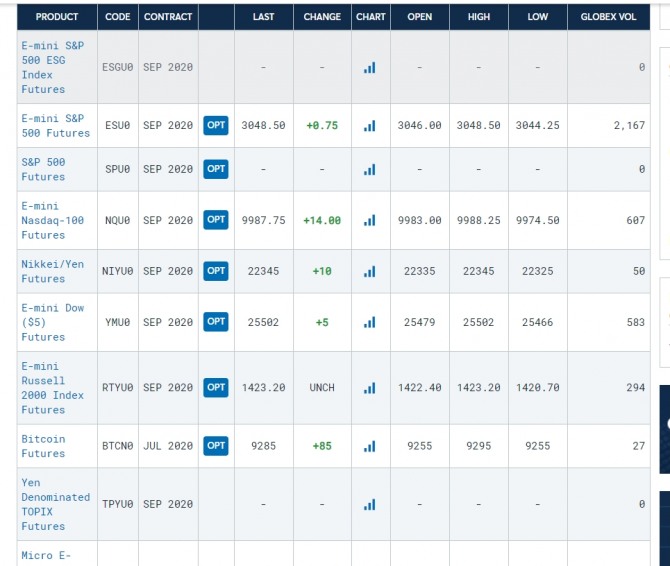Open Yen Denominated TOPIX Futures link
Viewport: 670px width, 566px height.
coord(56,504)
